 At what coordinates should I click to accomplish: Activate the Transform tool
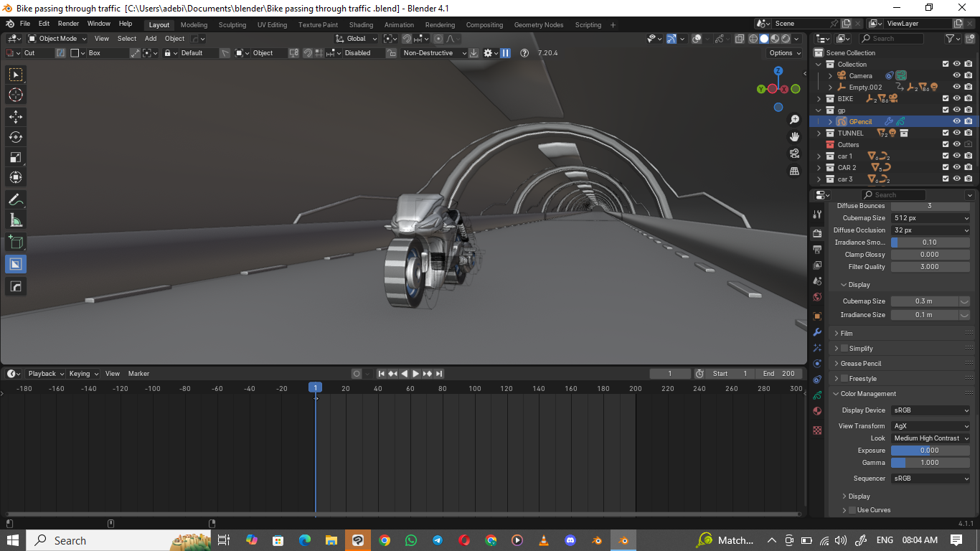click(x=16, y=177)
